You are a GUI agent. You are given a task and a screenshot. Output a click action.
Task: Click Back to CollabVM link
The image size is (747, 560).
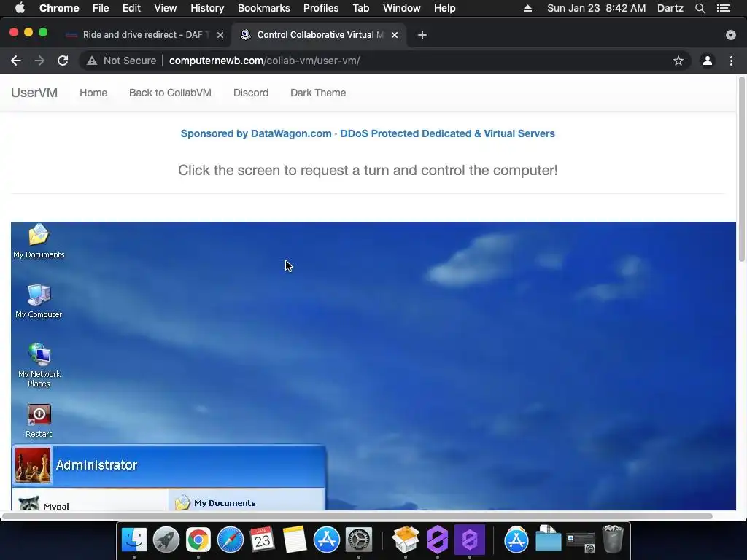click(170, 93)
